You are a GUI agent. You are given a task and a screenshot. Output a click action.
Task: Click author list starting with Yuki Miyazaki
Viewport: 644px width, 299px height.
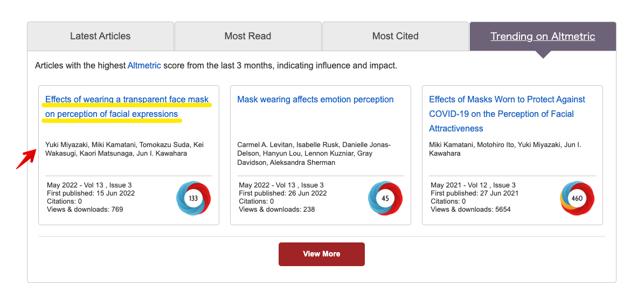click(x=124, y=149)
